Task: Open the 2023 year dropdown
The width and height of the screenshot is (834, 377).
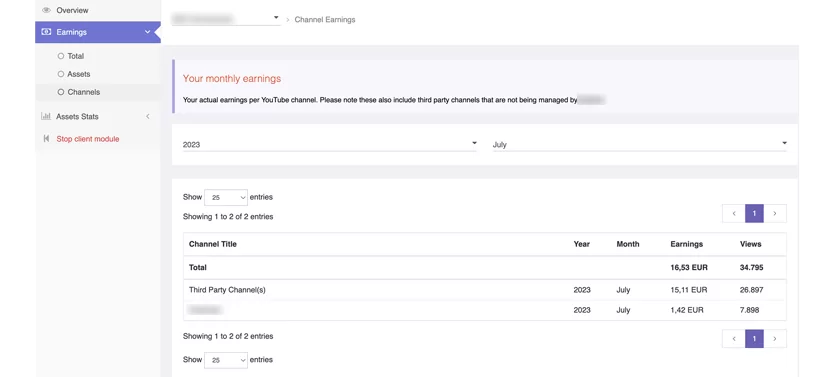Action: tap(330, 144)
